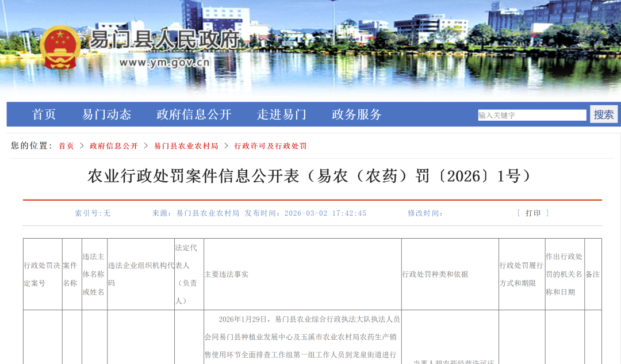
Task: Open 政府信息公开 in the breadcrumb
Action: 114,146
